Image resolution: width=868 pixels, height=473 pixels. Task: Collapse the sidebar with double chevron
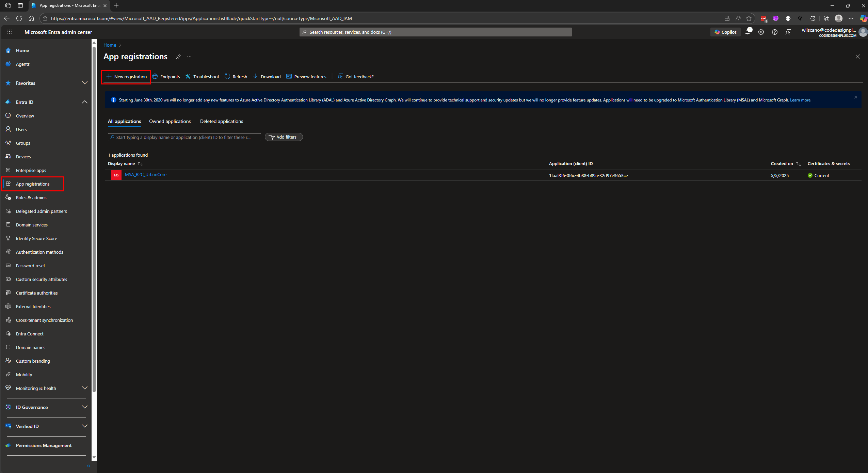pos(89,466)
